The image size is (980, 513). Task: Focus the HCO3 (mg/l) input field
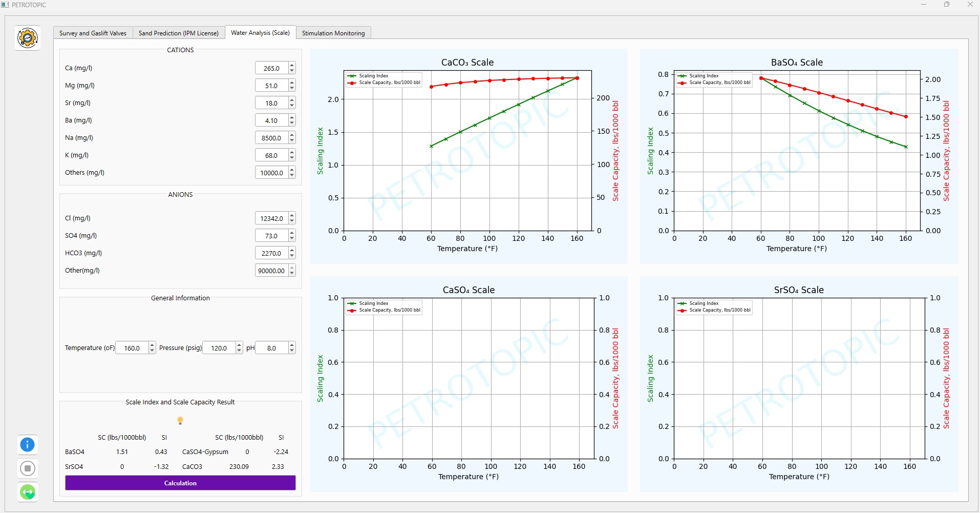click(x=271, y=253)
